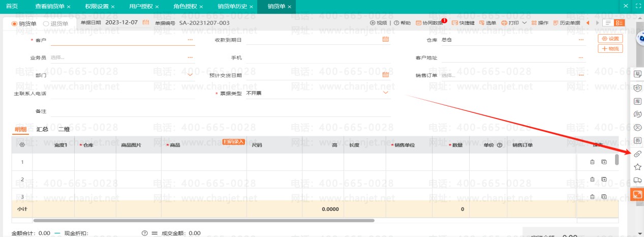644x237 pixels.
Task: Expand the 打印 dropdown arrow
Action: (x=524, y=23)
